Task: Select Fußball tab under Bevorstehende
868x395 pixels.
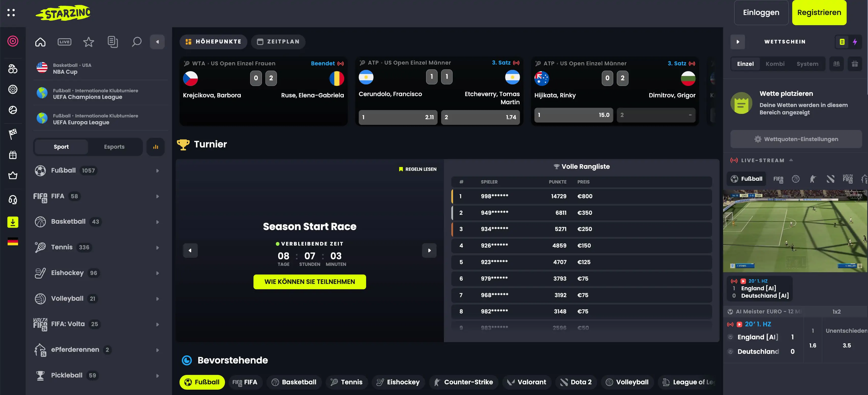Action: (202, 382)
